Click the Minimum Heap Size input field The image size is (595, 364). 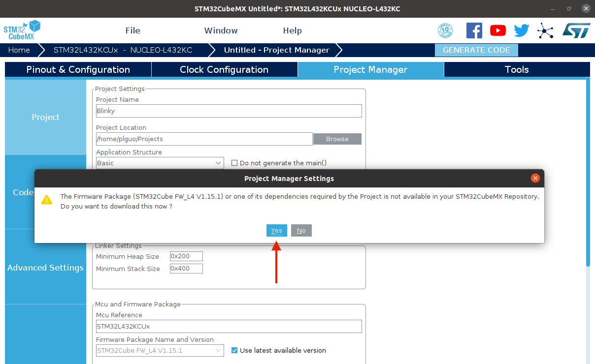tap(186, 256)
